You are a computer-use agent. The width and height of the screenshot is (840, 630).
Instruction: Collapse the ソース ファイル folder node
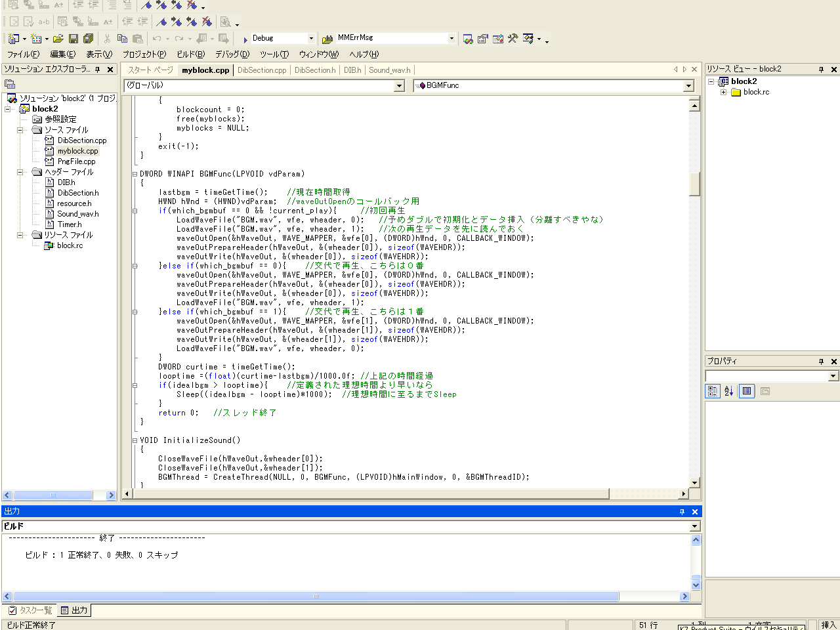(x=20, y=130)
